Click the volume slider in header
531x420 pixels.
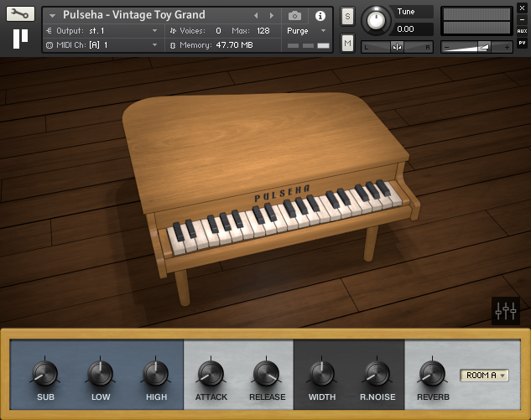[476, 47]
